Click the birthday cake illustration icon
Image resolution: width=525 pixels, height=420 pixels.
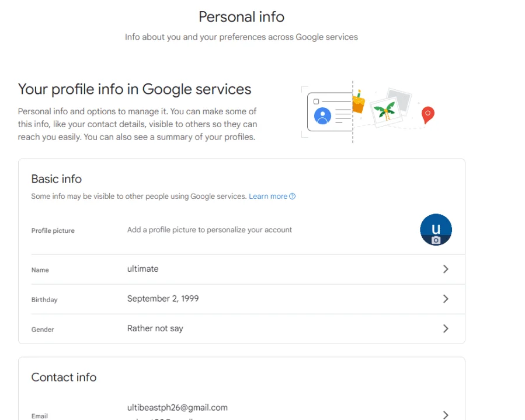click(x=358, y=102)
